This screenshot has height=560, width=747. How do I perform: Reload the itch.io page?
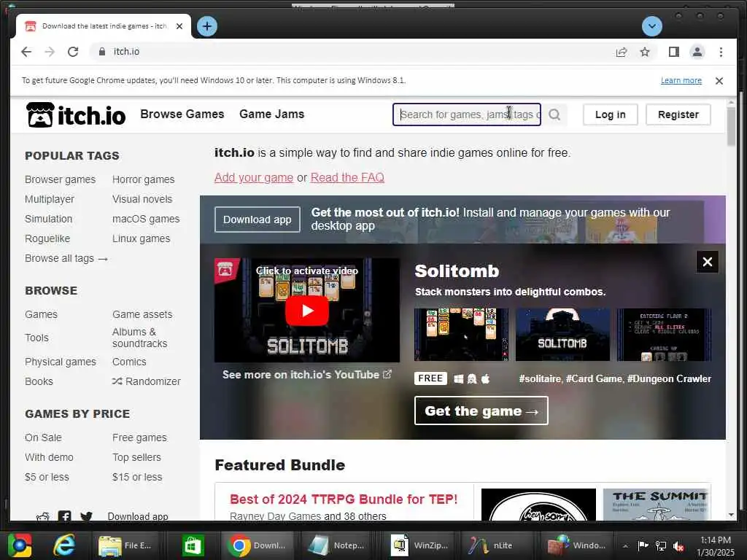[73, 52]
